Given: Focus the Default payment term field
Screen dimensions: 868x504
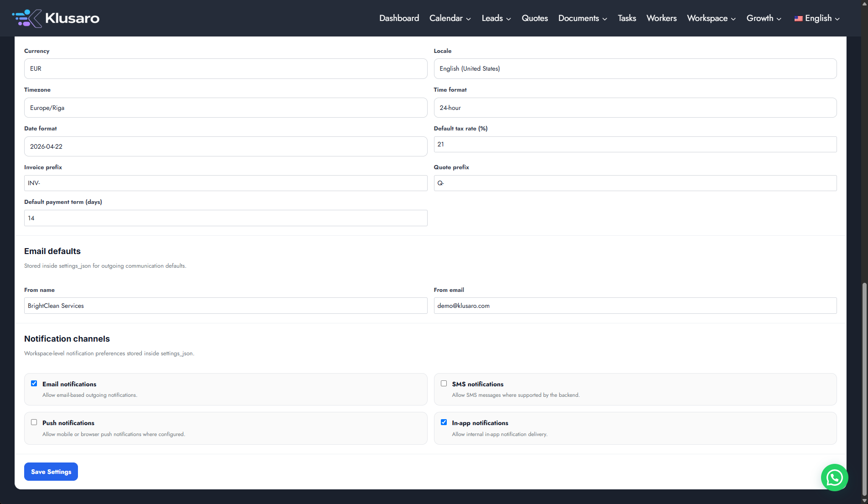Looking at the screenshot, I should (226, 218).
